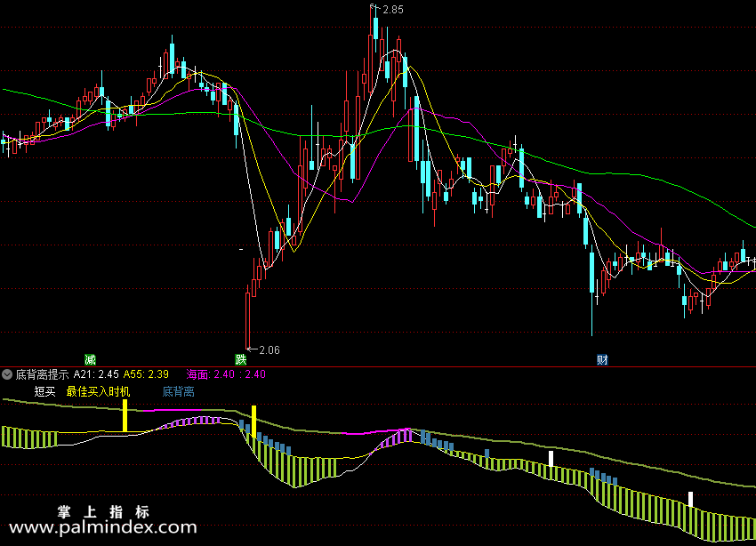This screenshot has height=546, width=756.
Task: Select the white 短买 legend label
Action: point(44,392)
